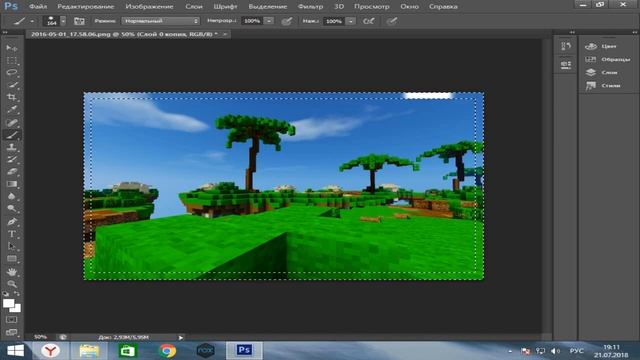Screen dimensions: 640x360
Task: Select the Path Selection tool
Action: coord(11,246)
